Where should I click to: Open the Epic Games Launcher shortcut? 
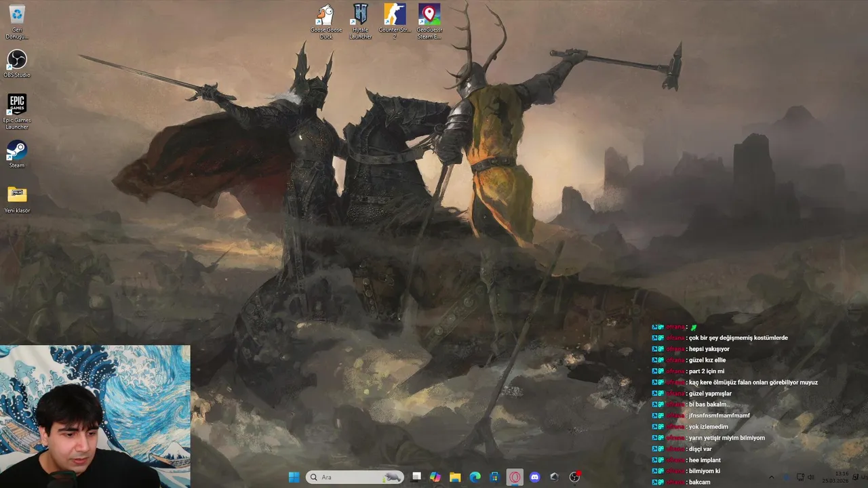click(17, 111)
